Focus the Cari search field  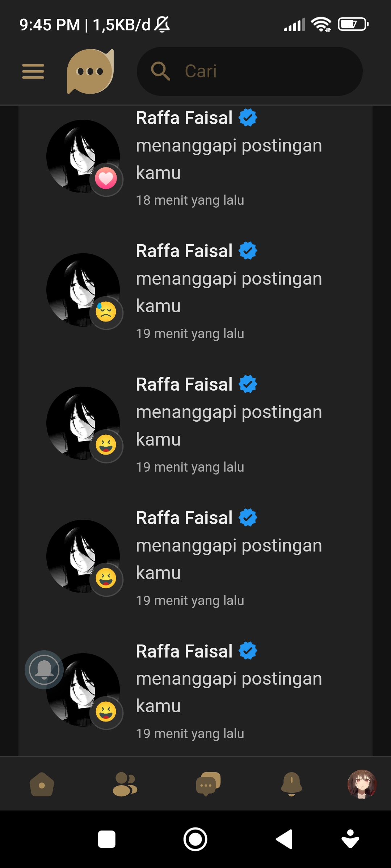coord(249,71)
